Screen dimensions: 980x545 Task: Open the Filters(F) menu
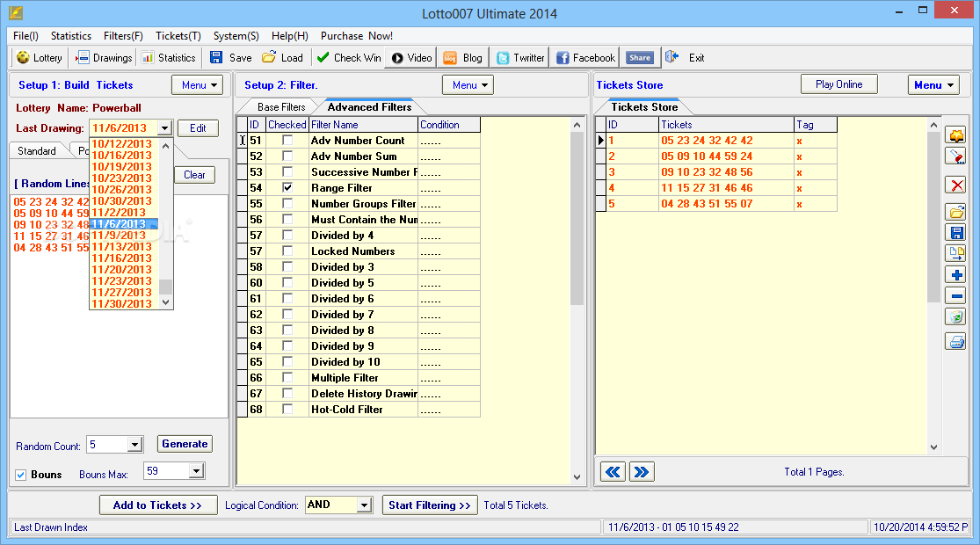coord(123,36)
